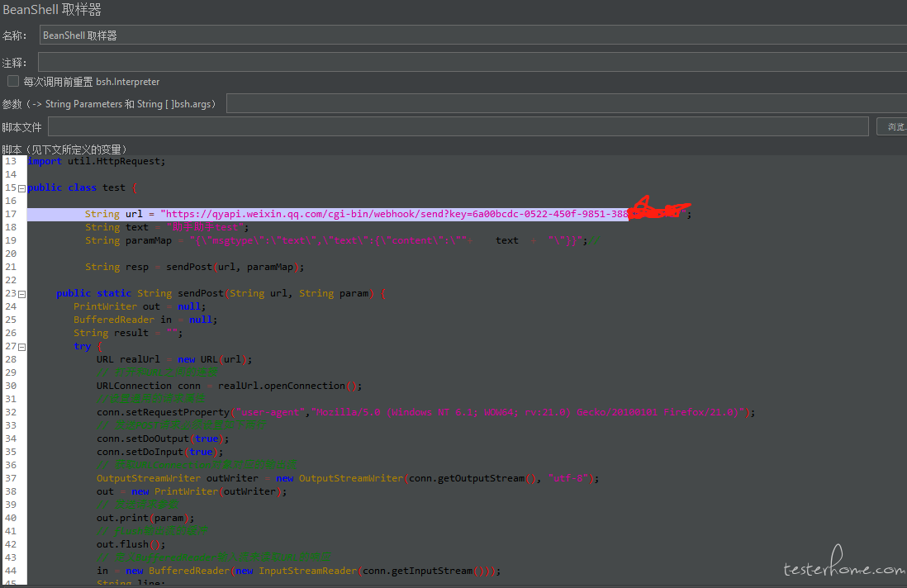Click the 参数 parameters input field

coord(567,103)
